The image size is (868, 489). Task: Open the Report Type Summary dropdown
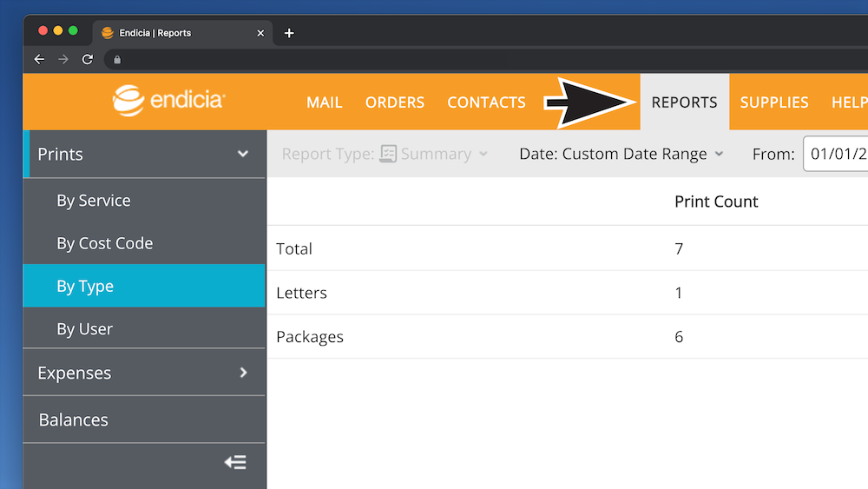385,154
